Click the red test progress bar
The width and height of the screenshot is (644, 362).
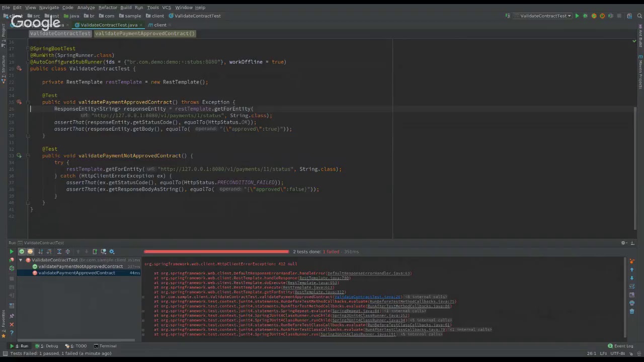click(216, 251)
